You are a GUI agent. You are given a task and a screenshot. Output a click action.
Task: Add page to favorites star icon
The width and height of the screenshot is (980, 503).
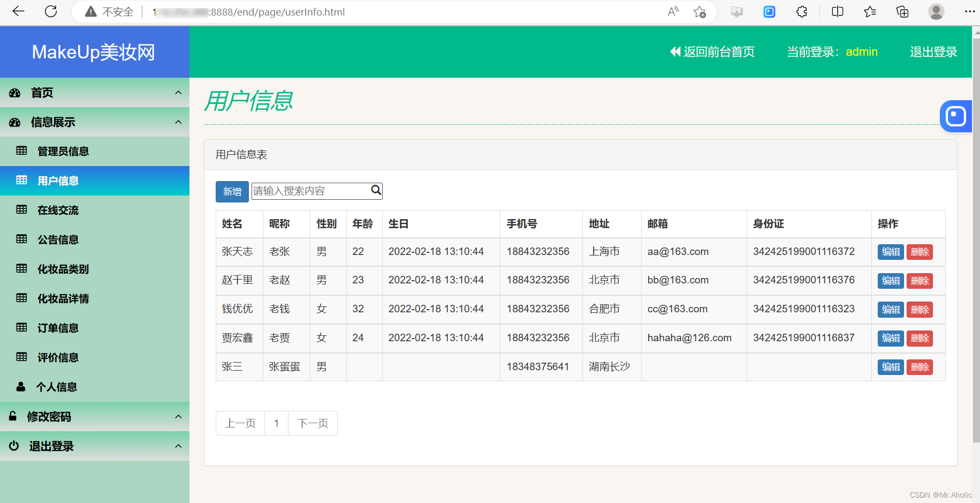tap(700, 11)
